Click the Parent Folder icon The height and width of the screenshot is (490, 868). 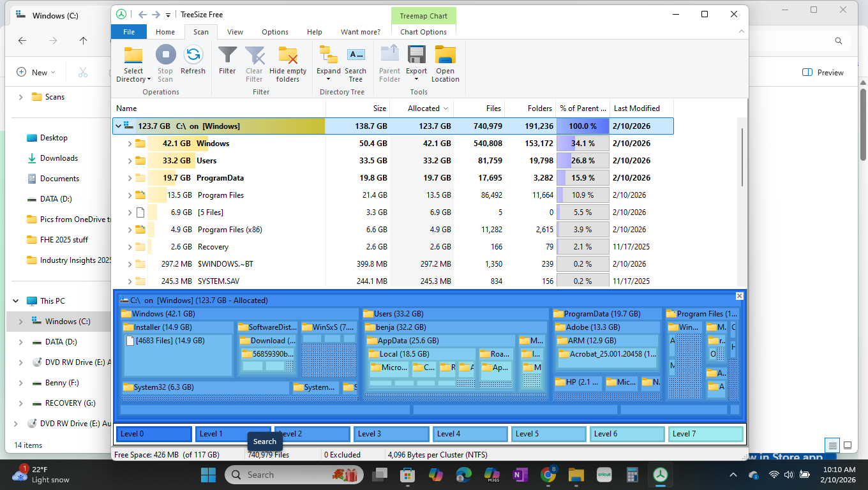389,55
